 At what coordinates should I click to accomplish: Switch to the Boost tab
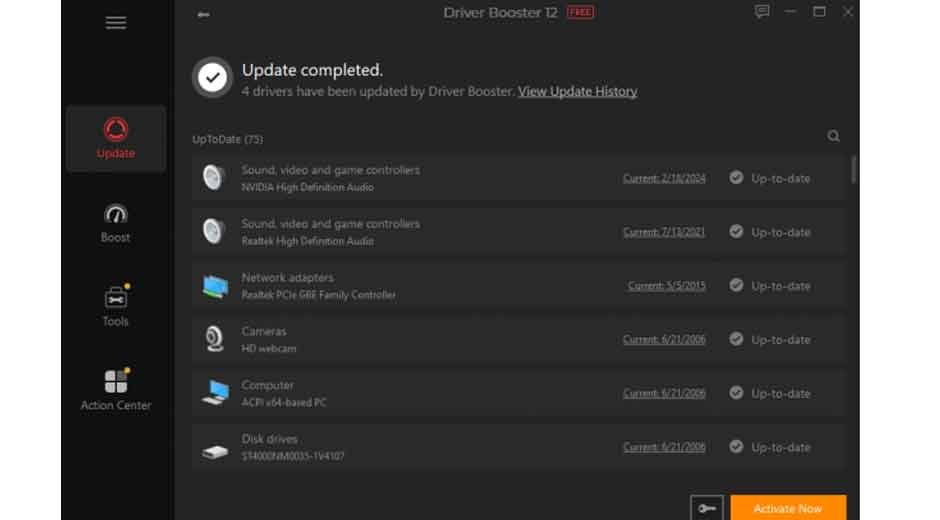click(116, 224)
